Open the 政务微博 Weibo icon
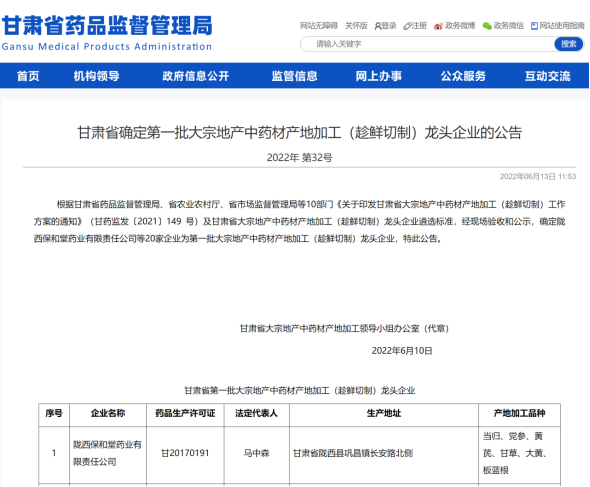This screenshot has width=590, height=487. click(x=438, y=26)
